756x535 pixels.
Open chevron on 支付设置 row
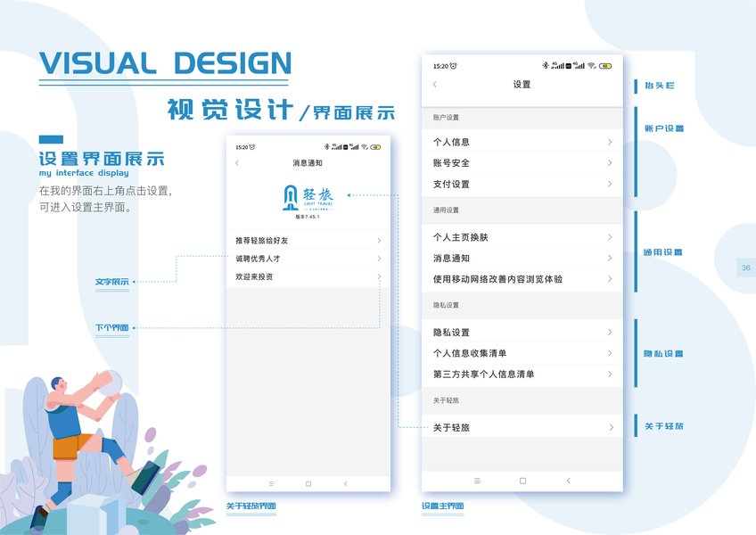tap(610, 184)
